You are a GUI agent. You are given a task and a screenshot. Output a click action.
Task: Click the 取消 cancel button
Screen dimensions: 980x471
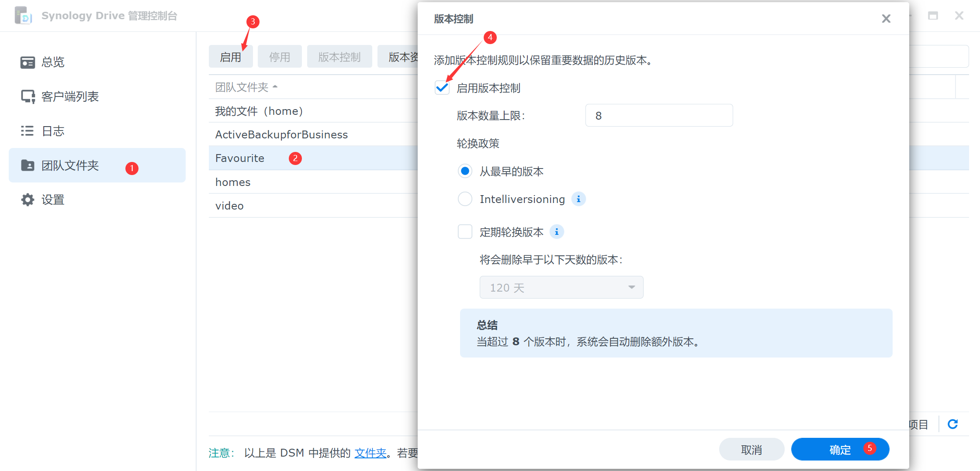(751, 450)
